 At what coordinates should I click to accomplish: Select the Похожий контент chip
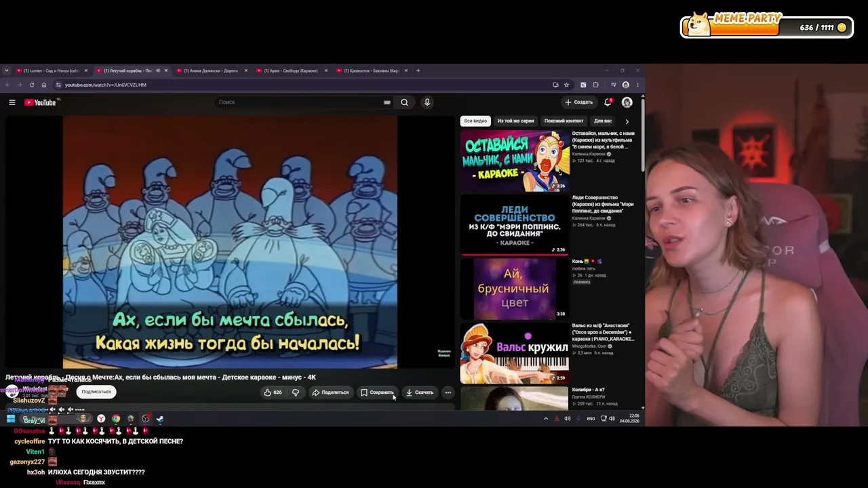(564, 121)
